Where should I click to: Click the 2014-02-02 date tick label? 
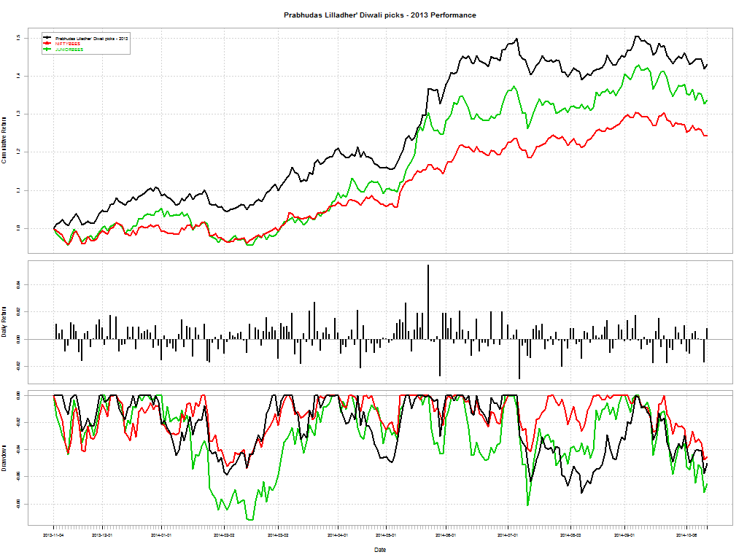224,535
